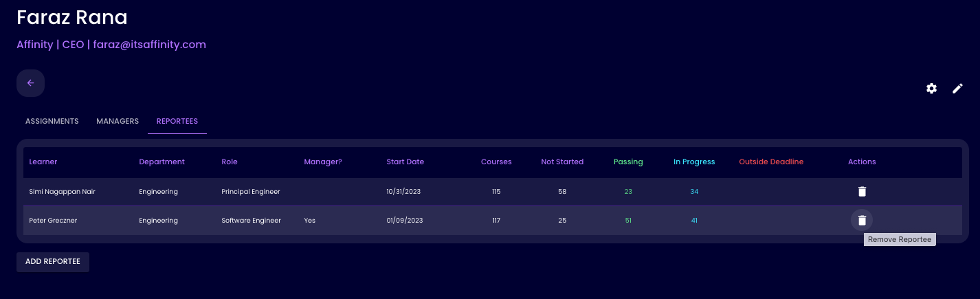Click the Not Started column header
Viewport: 980px width, 299px height.
tap(561, 162)
